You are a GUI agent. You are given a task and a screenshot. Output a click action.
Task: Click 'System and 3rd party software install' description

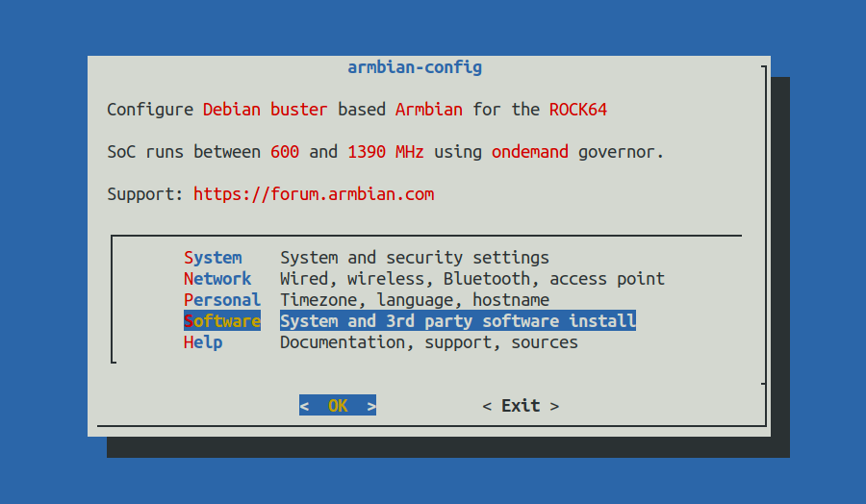click(458, 320)
